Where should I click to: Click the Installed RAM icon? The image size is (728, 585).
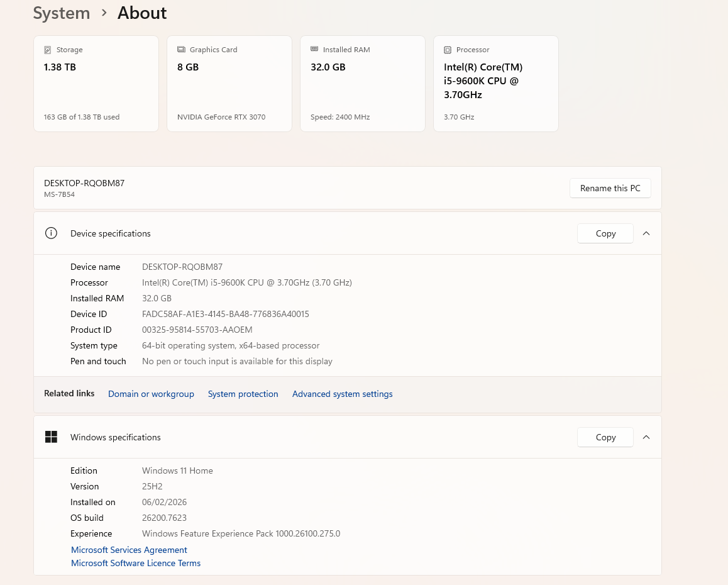pos(314,50)
